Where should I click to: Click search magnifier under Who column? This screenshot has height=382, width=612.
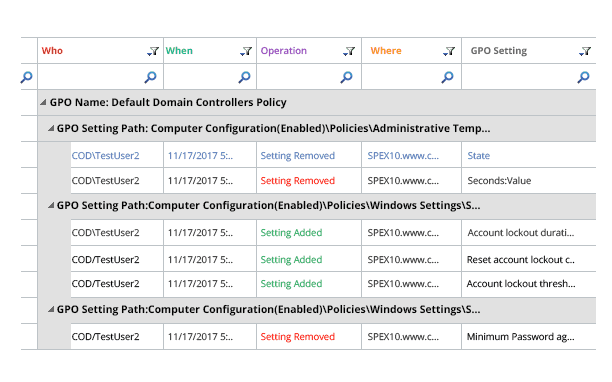tap(150, 77)
